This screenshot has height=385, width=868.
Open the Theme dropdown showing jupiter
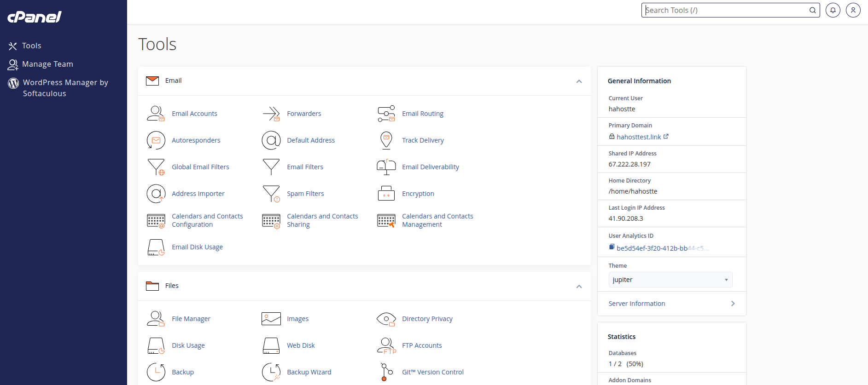(x=670, y=280)
